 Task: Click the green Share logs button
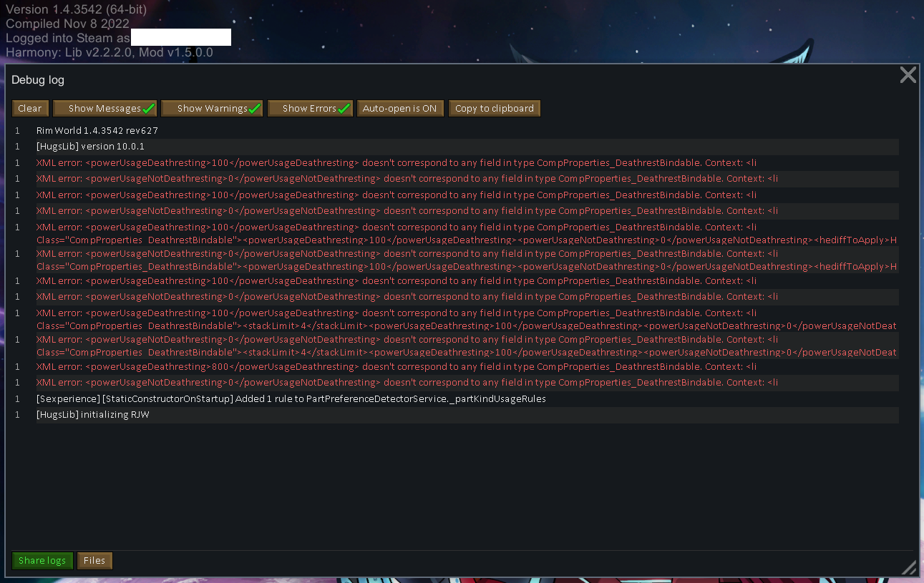pos(42,561)
